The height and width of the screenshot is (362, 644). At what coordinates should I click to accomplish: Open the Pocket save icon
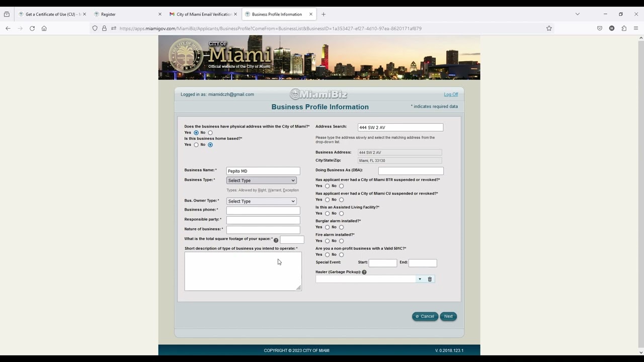(x=600, y=28)
